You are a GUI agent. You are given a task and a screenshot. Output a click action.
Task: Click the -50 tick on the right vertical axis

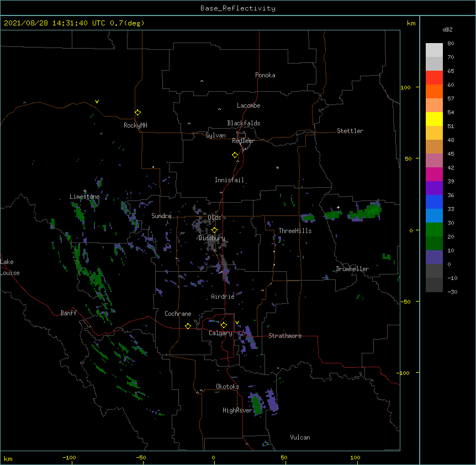[405, 302]
